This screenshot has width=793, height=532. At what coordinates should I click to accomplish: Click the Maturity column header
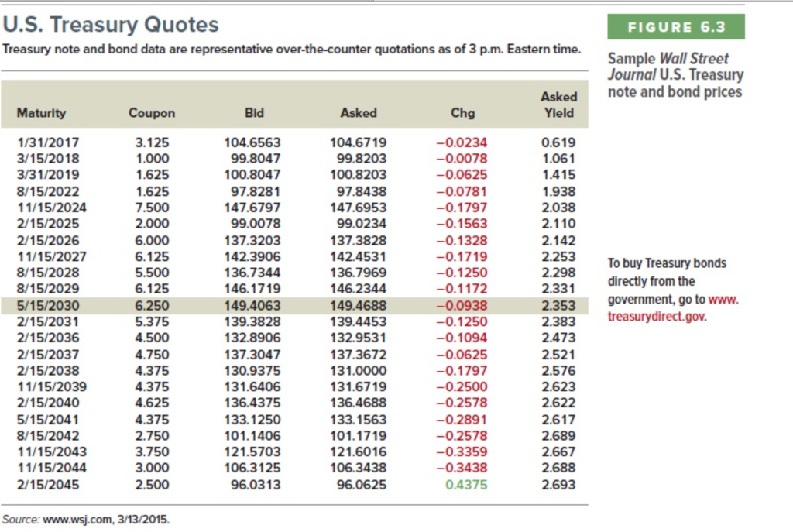[x=40, y=113]
